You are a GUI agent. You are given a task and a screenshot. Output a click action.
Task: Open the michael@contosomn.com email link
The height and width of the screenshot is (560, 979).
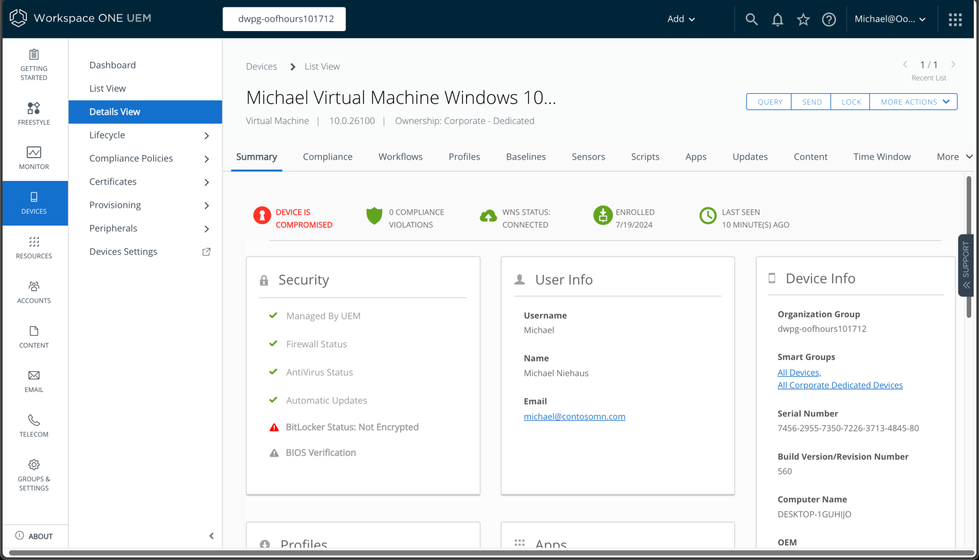574,416
